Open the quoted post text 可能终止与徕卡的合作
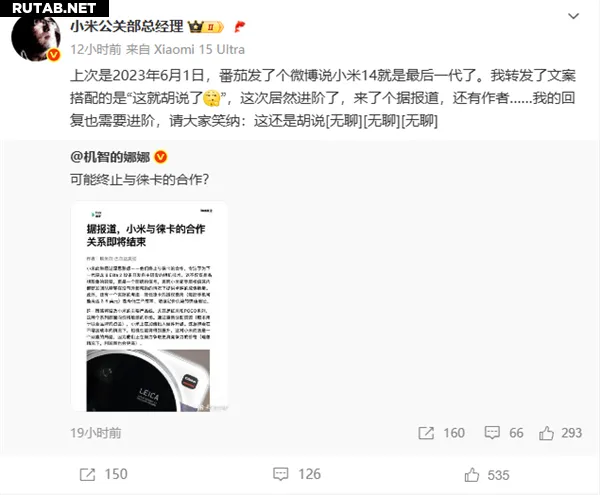This screenshot has height=495, width=600. click(139, 179)
